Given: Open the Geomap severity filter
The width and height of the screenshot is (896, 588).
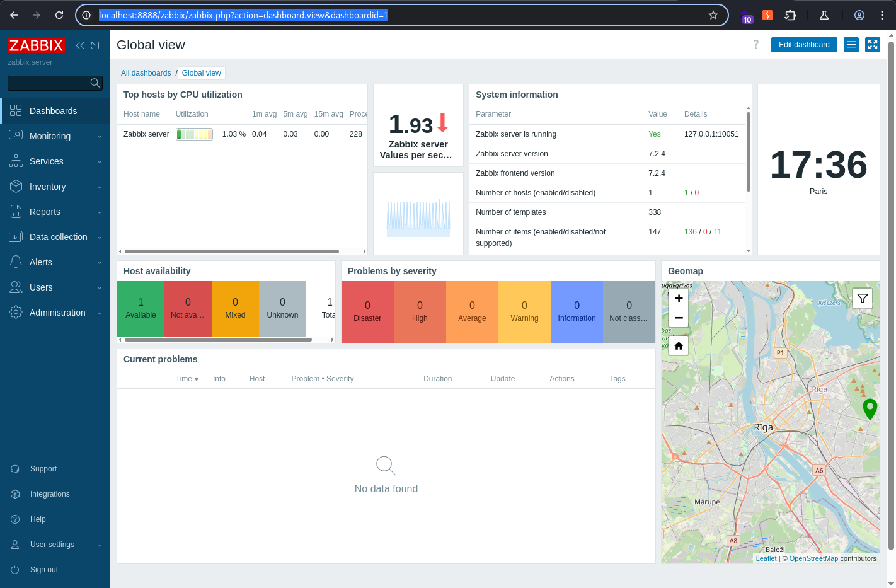Looking at the screenshot, I should click(863, 299).
